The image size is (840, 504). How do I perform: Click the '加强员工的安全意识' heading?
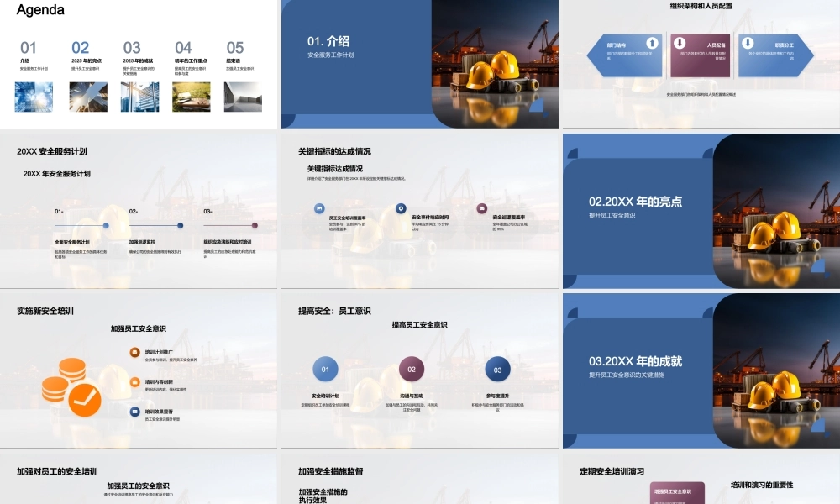(139, 486)
